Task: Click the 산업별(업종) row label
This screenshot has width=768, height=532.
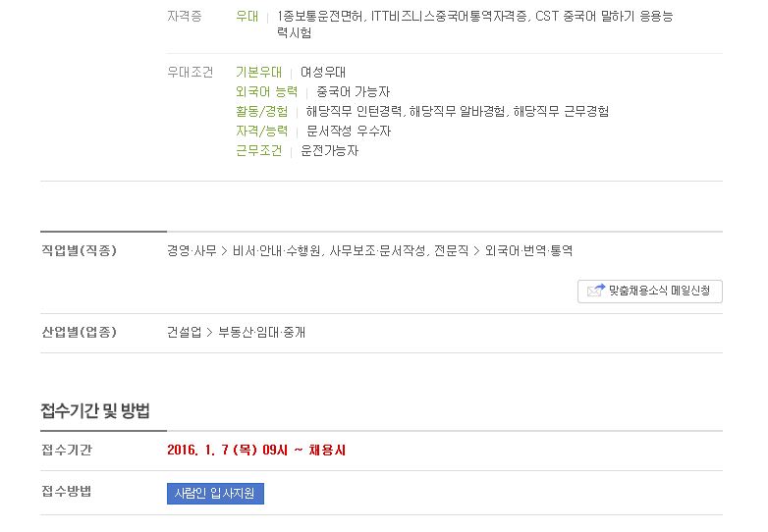Action: point(79,333)
